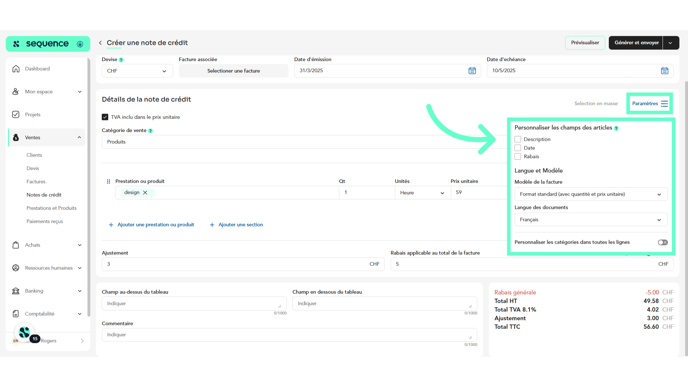
Task: Click the Paramètres hamburger menu icon
Action: [x=664, y=104]
